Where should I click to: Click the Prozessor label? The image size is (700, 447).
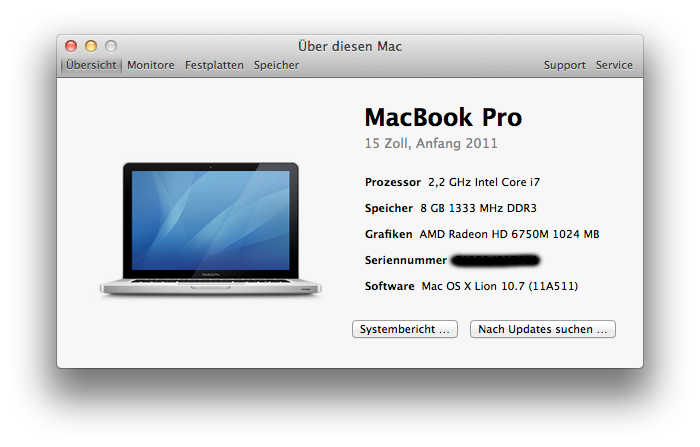coord(393,182)
